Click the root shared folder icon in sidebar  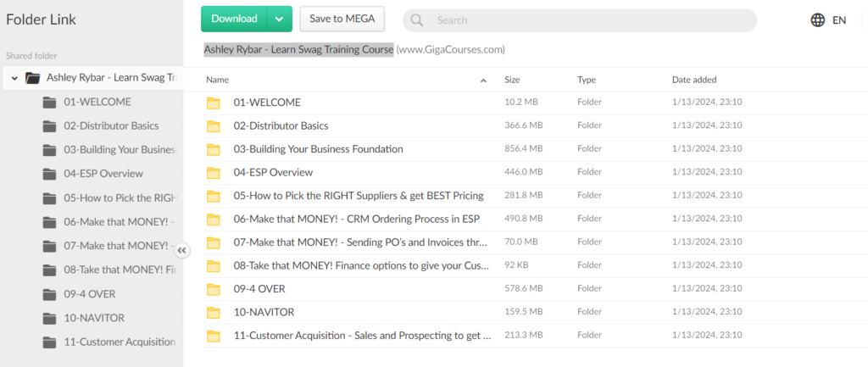33,78
